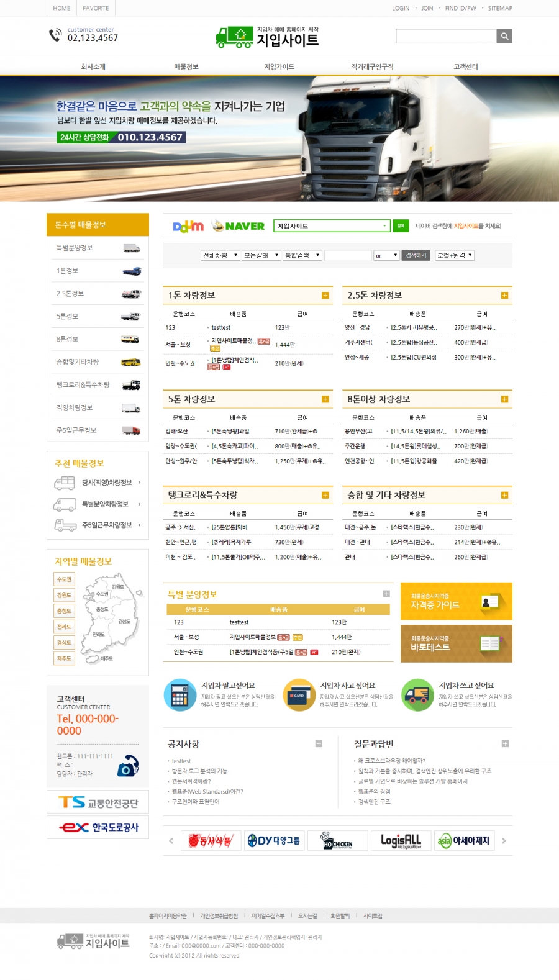Open the 전체차량 dropdown
Screen dimensions: 559x980
(220, 255)
